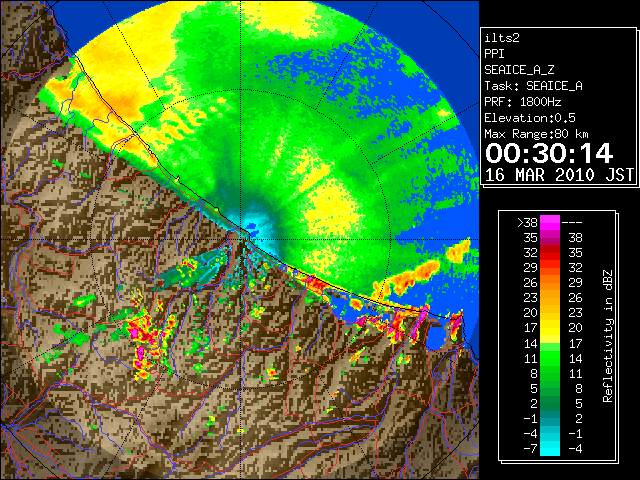Click the 'Reflectivity in dBZ' legend title

[608, 336]
